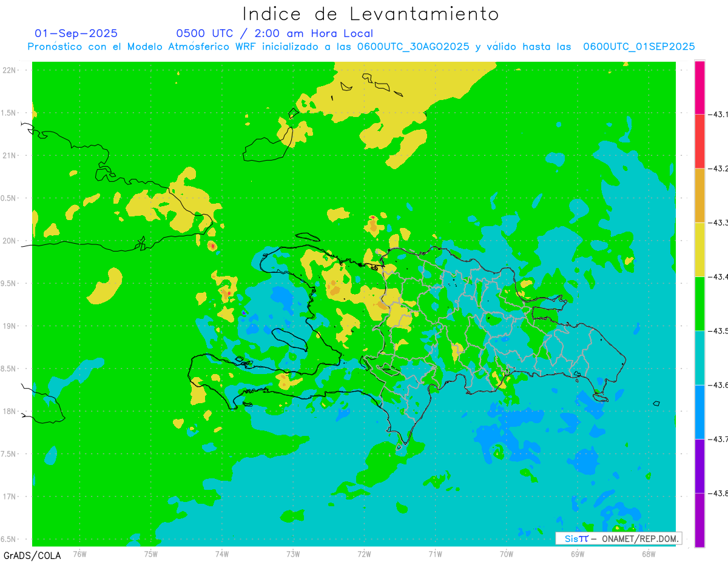Pick the blue legend color band
The width and height of the screenshot is (728, 562).
pos(699,412)
